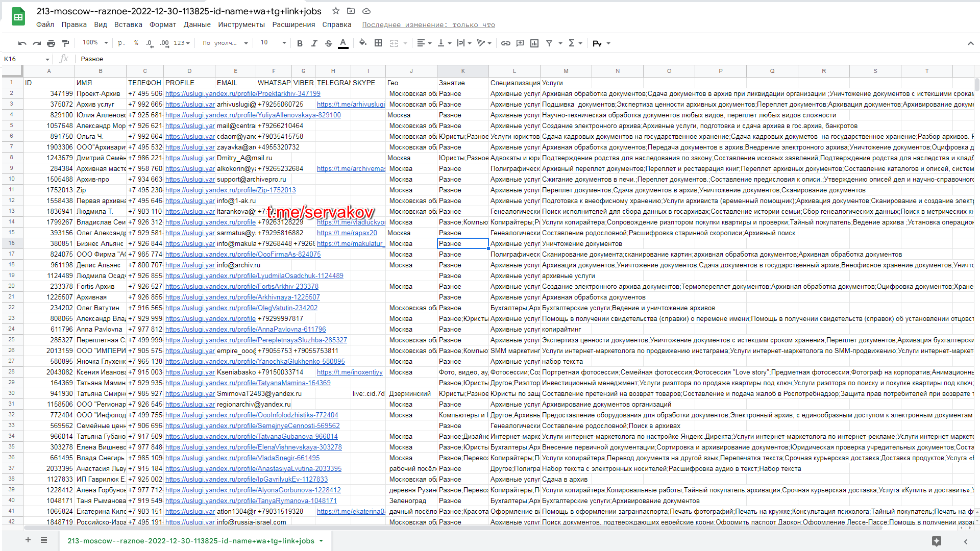Click the Merge cells icon
The width and height of the screenshot is (980, 551).
pyautogui.click(x=394, y=43)
